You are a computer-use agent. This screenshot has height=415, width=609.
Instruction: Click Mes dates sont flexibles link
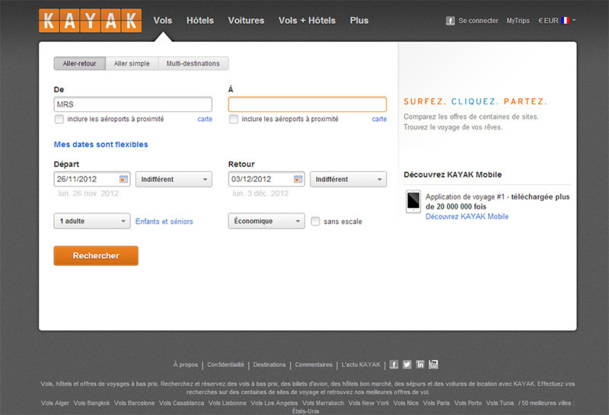point(100,144)
